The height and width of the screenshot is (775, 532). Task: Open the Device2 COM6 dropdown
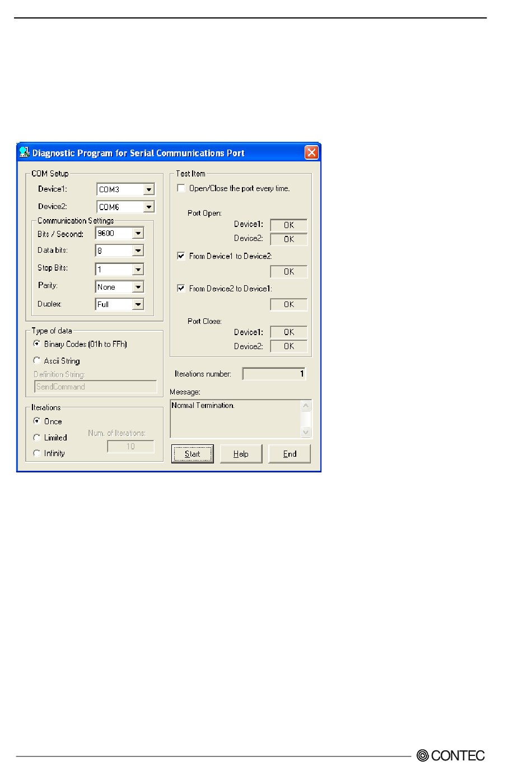[148, 207]
